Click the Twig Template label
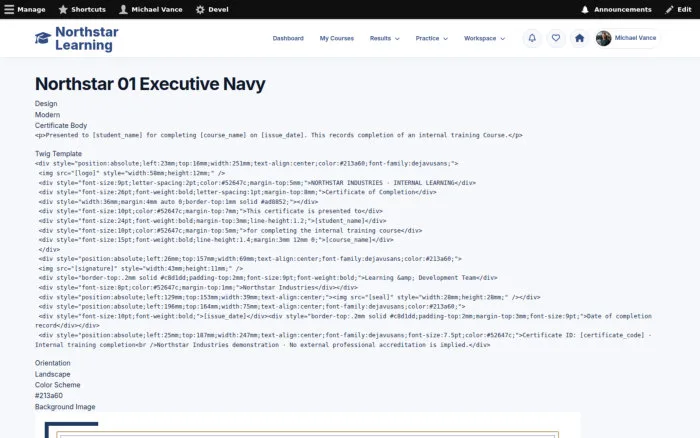Viewport: 700px width, 438px height. [58, 154]
